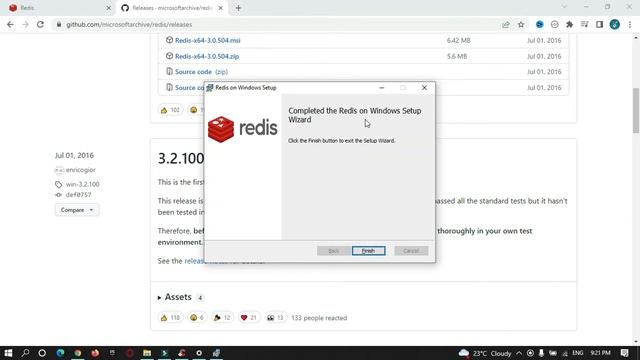Image resolution: width=640 pixels, height=360 pixels.
Task: Click the circular checkmark extension icon
Action: click(x=554, y=24)
